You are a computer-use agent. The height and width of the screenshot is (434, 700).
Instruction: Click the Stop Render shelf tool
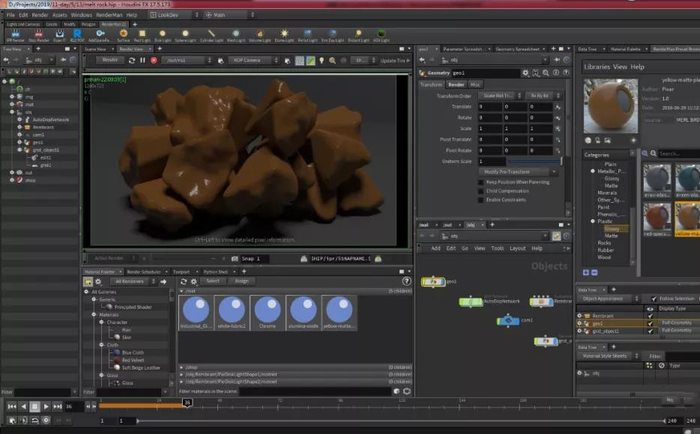[38, 35]
